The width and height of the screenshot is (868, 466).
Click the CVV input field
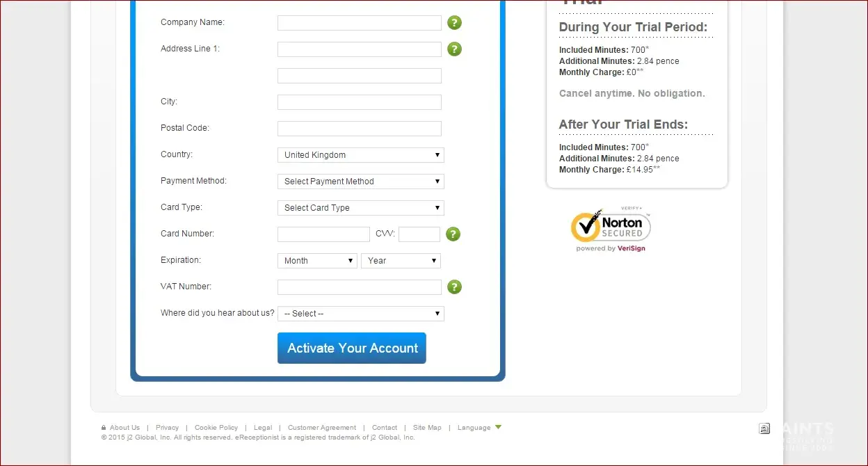point(419,234)
